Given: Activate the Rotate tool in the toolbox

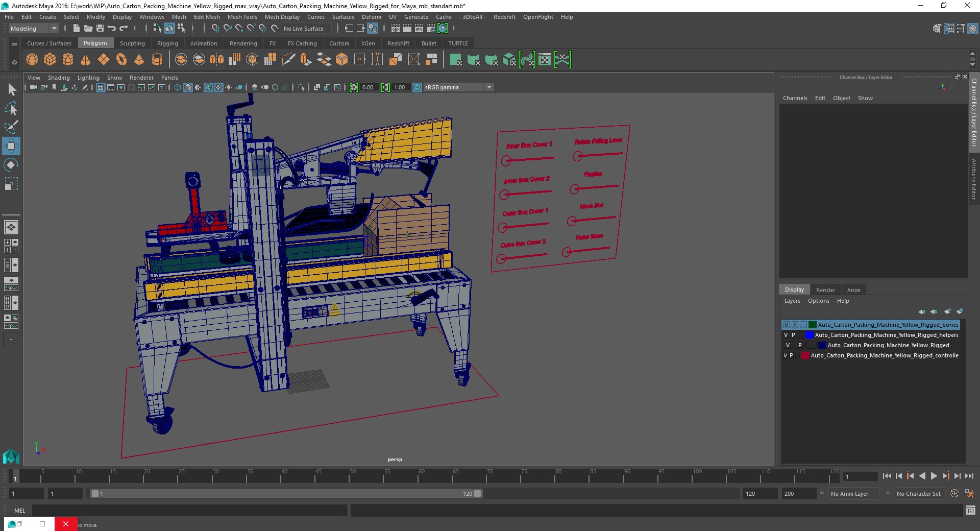Looking at the screenshot, I should click(x=11, y=165).
